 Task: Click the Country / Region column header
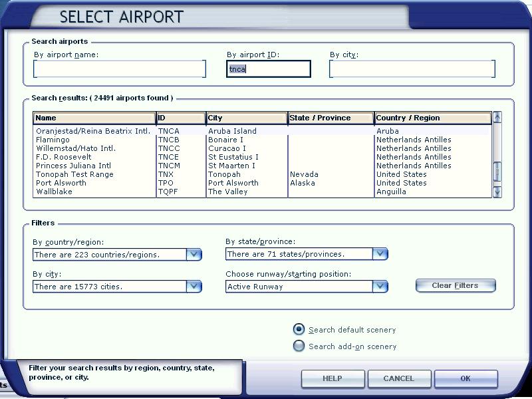(432, 118)
